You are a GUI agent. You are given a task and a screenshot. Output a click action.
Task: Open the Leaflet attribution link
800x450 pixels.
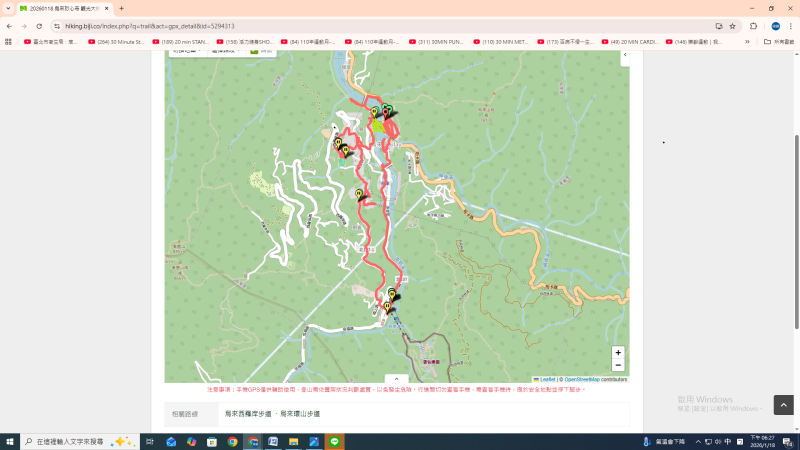pos(545,379)
